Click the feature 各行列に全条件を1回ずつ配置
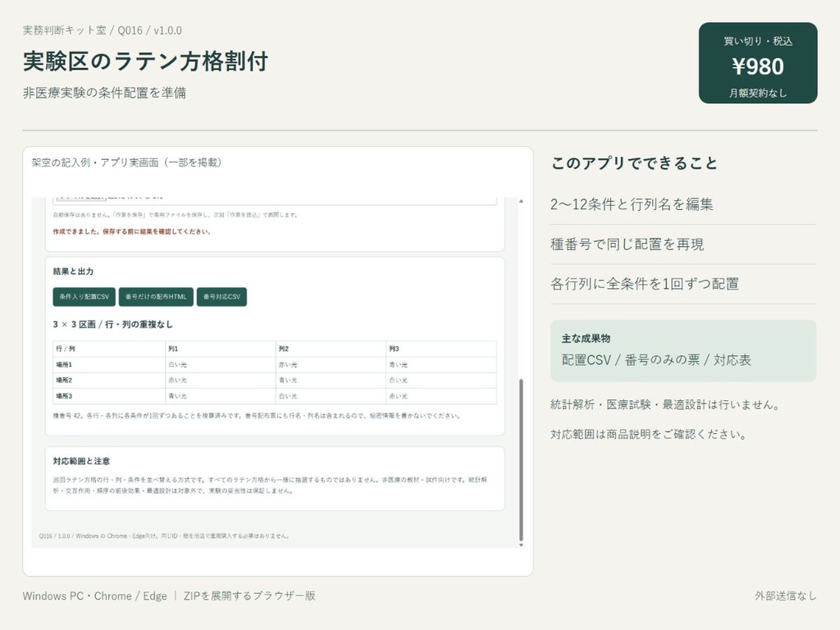The image size is (840, 630). (645, 284)
